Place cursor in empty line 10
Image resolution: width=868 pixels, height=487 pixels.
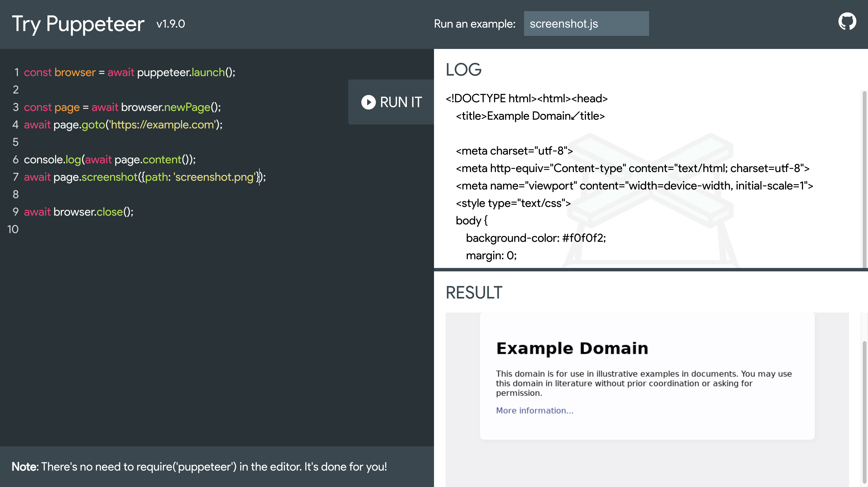pos(101,229)
